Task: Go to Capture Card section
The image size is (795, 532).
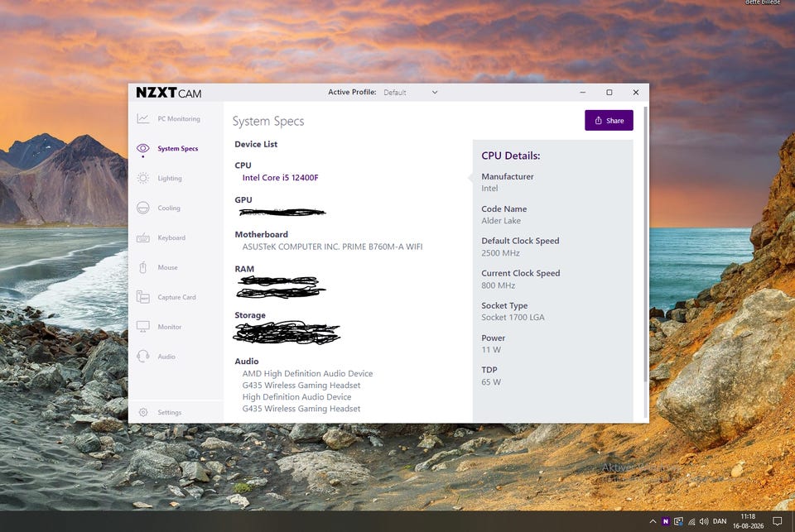Action: click(x=176, y=297)
